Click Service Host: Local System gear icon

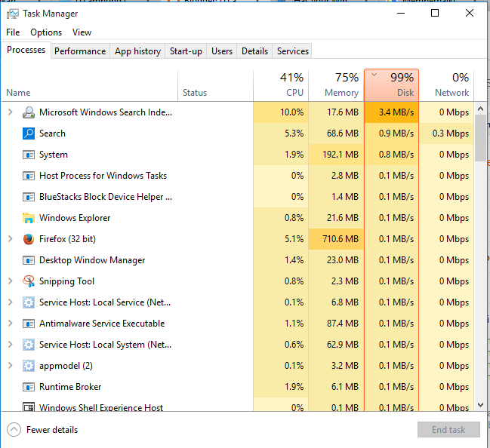click(29, 345)
